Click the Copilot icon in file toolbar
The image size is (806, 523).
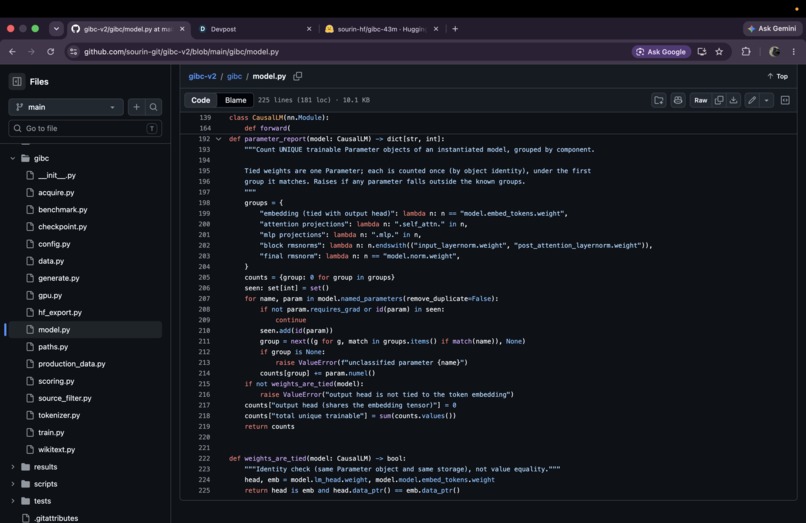click(x=678, y=100)
